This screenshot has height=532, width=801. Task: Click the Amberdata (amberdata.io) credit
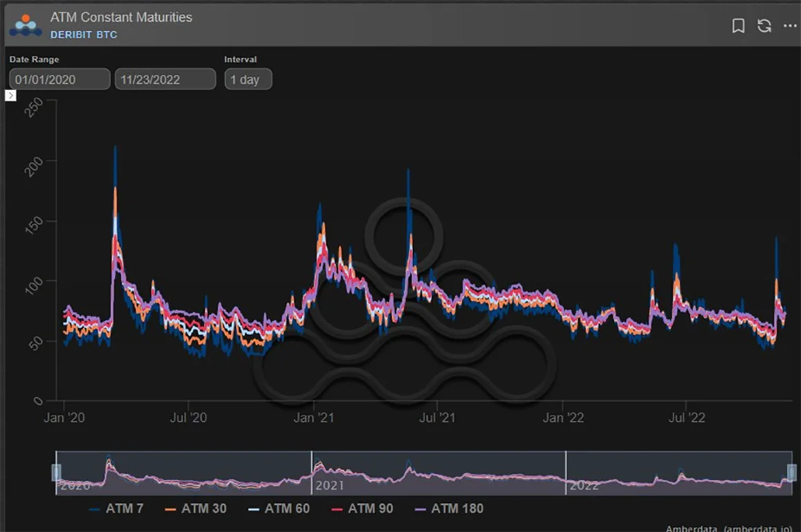[x=729, y=529]
